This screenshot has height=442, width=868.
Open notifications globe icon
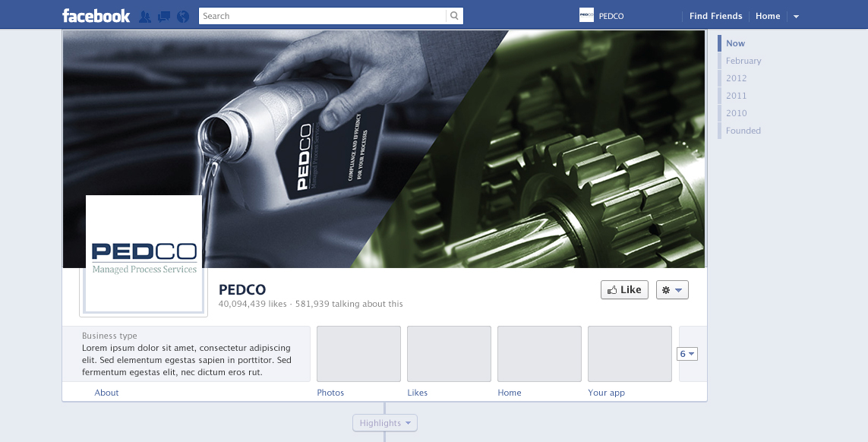(x=183, y=17)
